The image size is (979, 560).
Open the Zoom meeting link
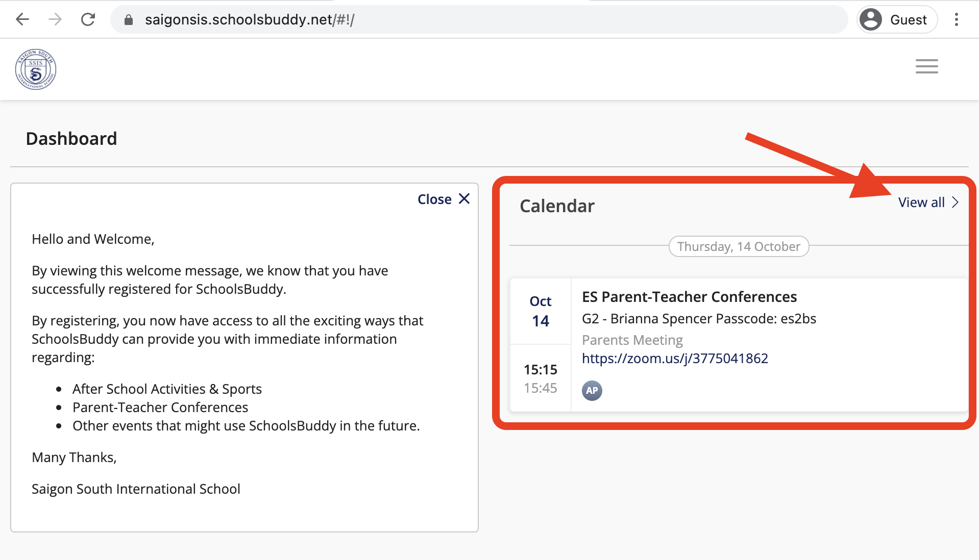675,359
